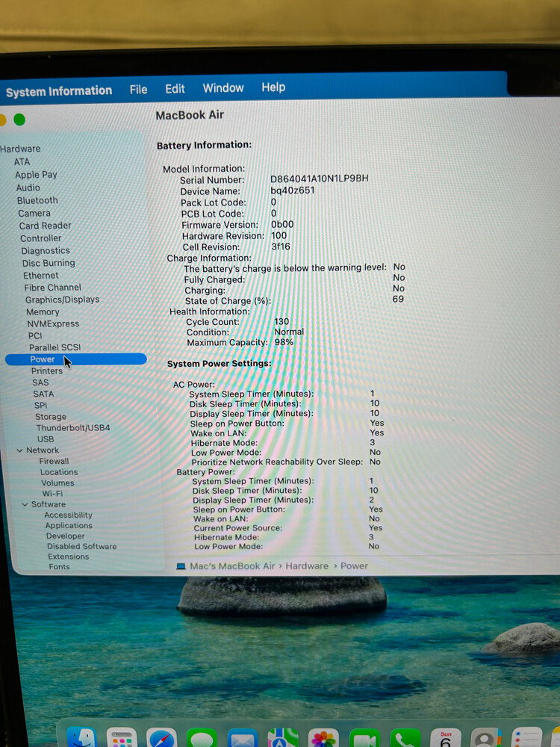Click the Maximum Capacity 98% value
560x747 pixels.
coord(284,342)
